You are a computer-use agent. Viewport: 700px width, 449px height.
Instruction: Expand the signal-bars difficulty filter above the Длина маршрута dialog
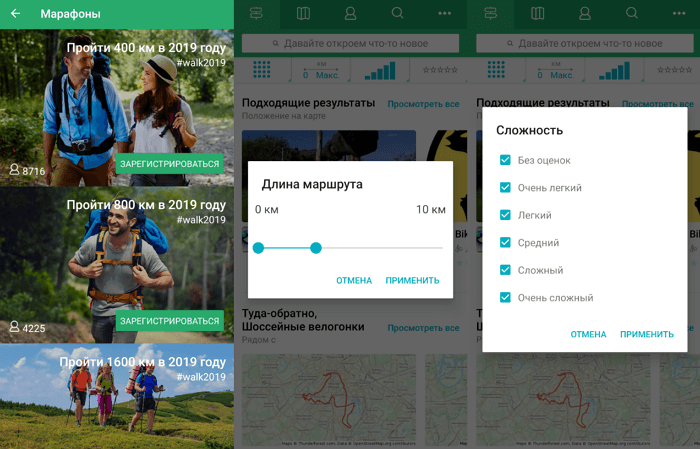(x=380, y=70)
